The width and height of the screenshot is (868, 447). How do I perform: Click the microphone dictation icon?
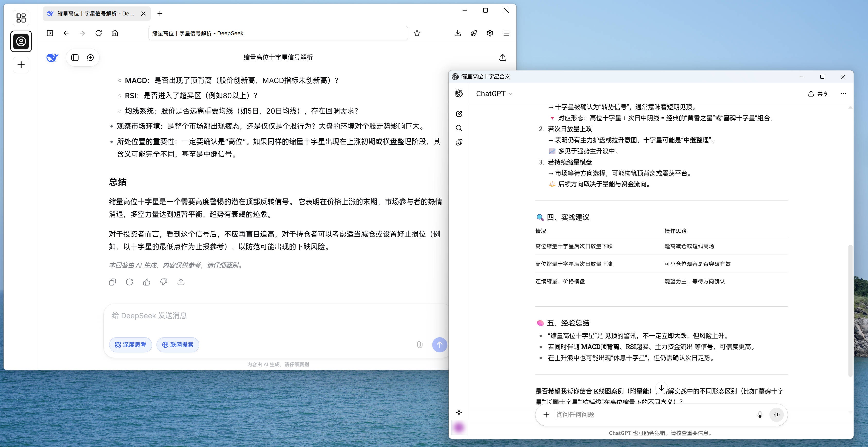[759, 415]
